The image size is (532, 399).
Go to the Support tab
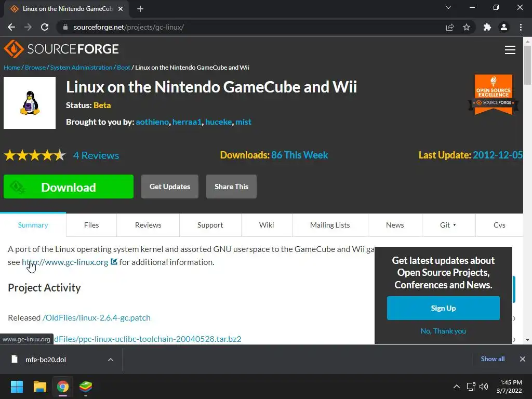point(210,225)
